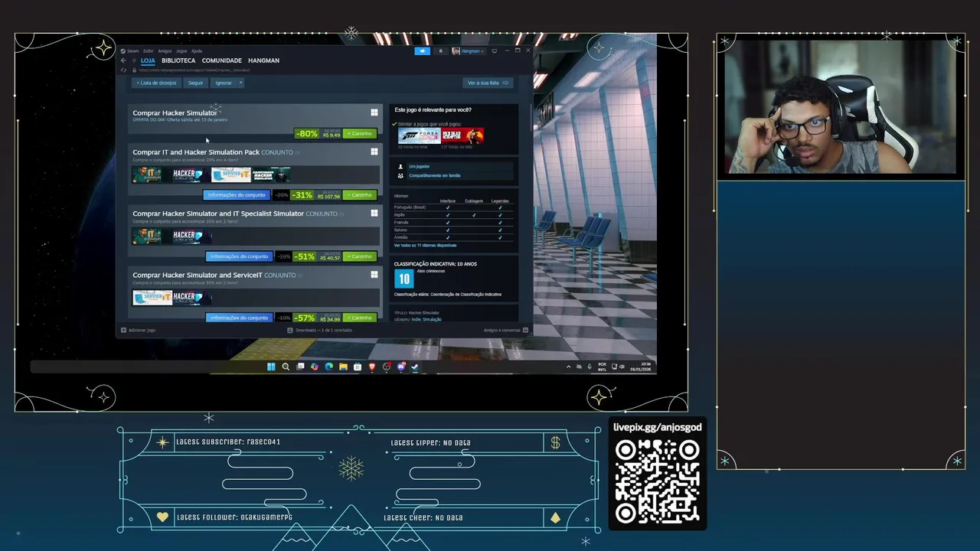Enter Big Picture mode monitor icon
The width and height of the screenshot is (980, 551).
coord(495,51)
